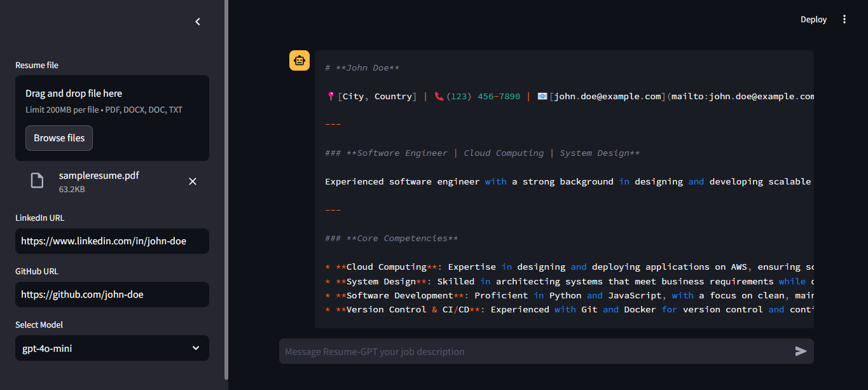Click the dropdown arrow beside gpt-4o-mini
Screen dimensions: 868x390
pos(196,348)
